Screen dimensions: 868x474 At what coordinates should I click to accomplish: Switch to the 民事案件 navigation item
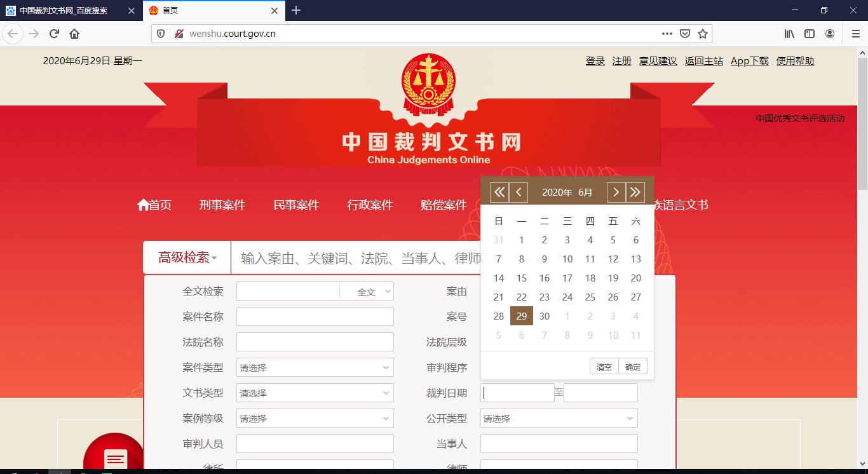tap(296, 205)
